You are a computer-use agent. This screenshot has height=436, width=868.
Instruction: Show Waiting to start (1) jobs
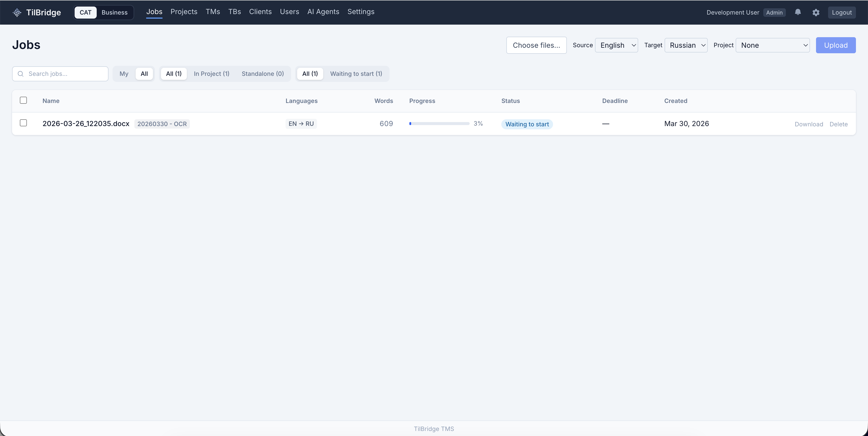pos(356,74)
